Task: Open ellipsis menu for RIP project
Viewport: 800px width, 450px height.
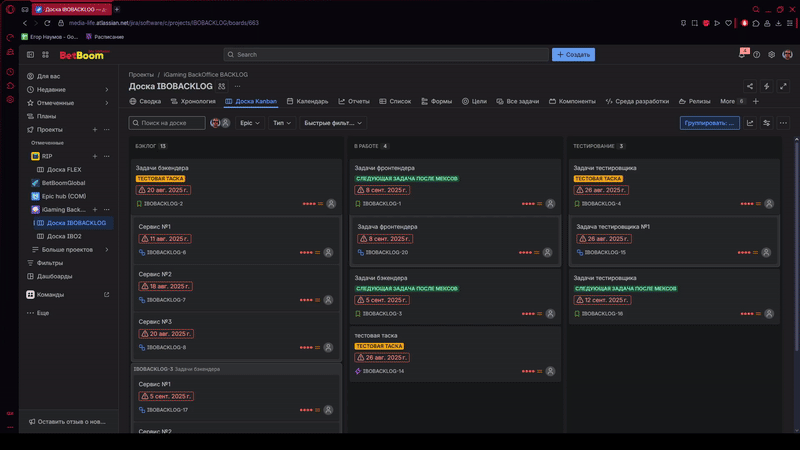Action: pyautogui.click(x=107, y=156)
